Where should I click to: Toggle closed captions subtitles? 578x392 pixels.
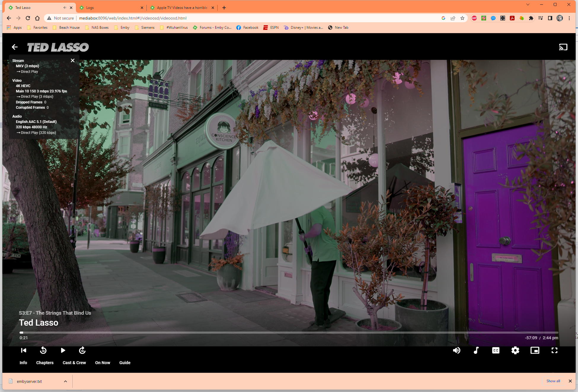coord(496,351)
